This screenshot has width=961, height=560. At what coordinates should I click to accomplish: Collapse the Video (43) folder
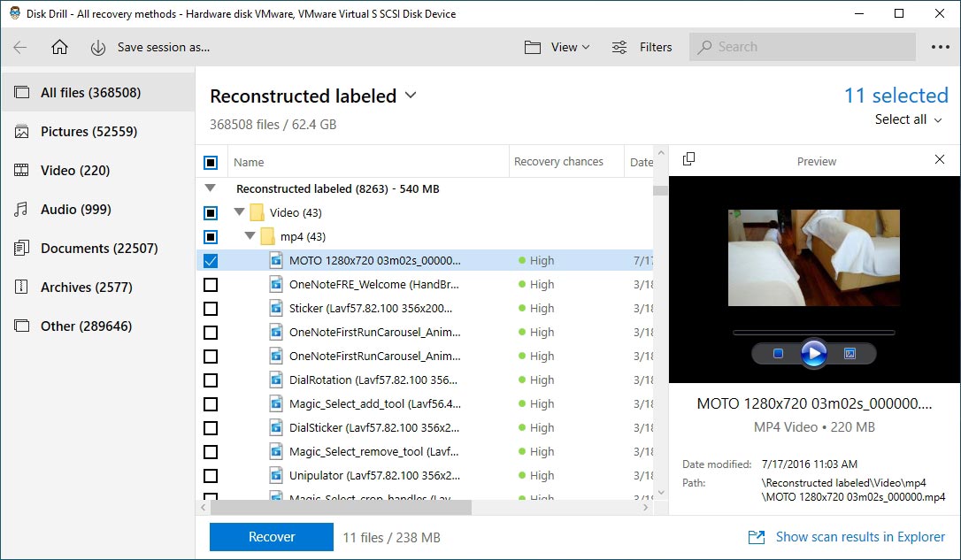coord(239,212)
